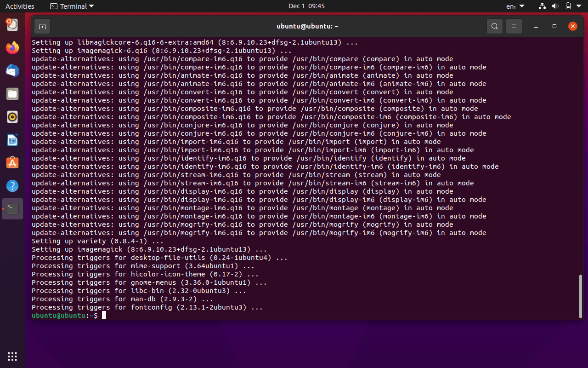The height and width of the screenshot is (368, 588).
Task: Open the terminal search
Action: tap(494, 26)
